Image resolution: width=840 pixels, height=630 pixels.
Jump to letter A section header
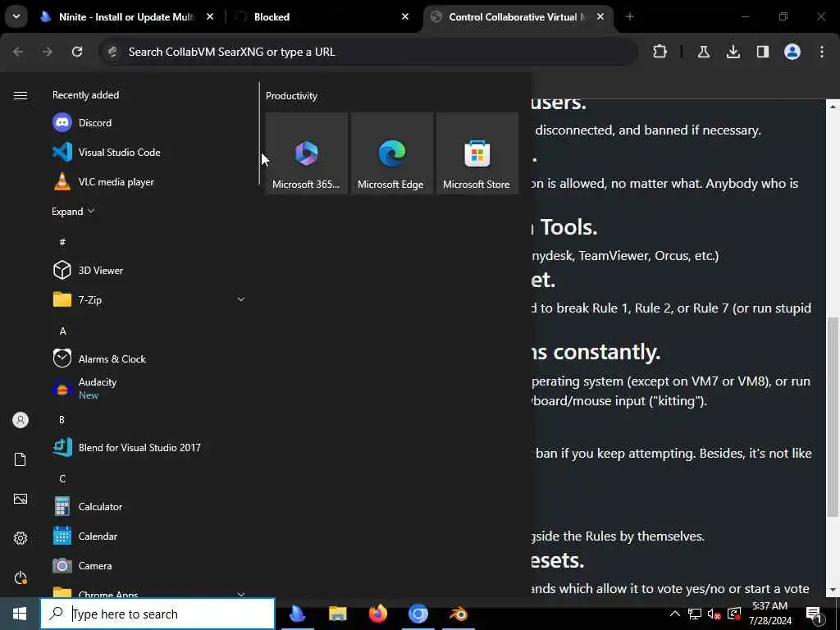[x=62, y=331]
